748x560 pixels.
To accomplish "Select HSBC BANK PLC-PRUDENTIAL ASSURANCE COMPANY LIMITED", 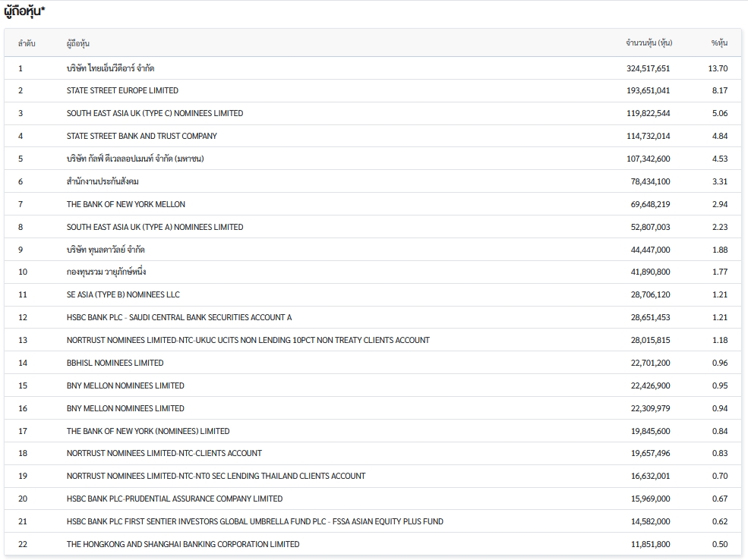I will pyautogui.click(x=175, y=499).
